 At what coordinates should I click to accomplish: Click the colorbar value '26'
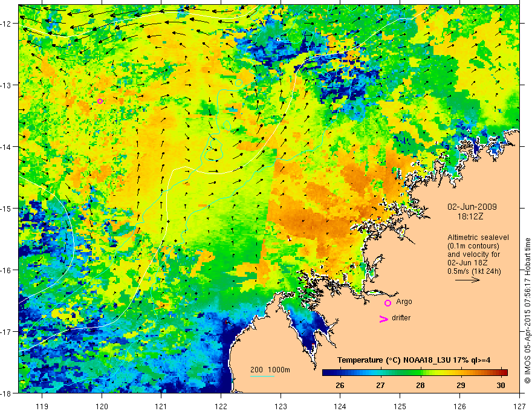340,385
